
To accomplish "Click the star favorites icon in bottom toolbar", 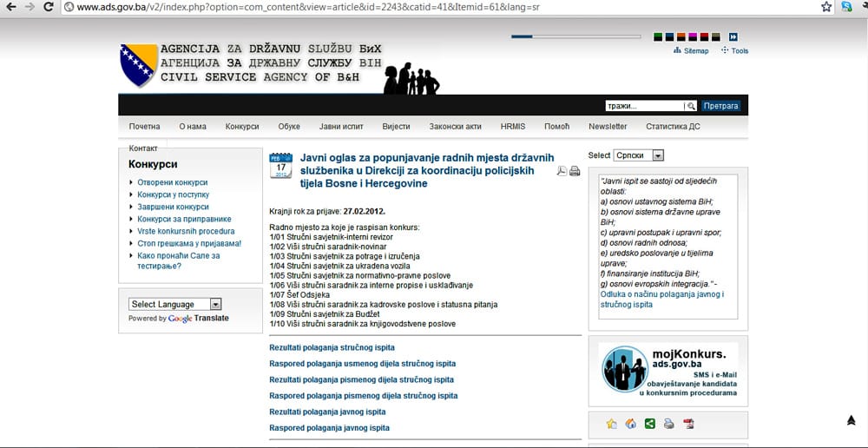I will [x=611, y=424].
